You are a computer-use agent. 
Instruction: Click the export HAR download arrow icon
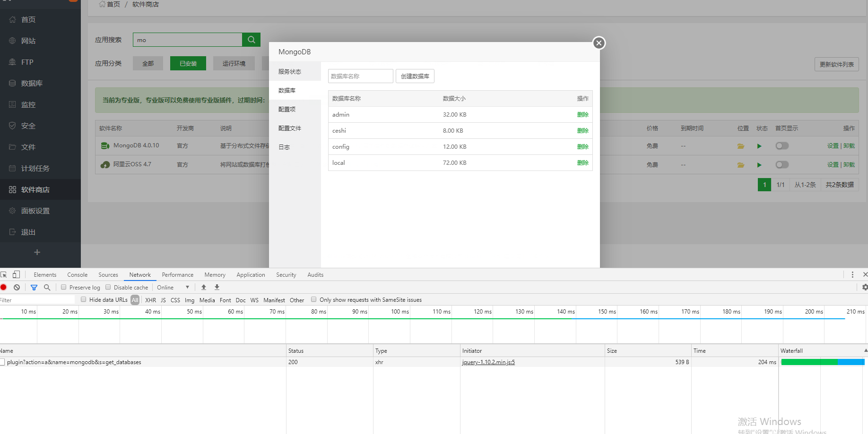(217, 287)
